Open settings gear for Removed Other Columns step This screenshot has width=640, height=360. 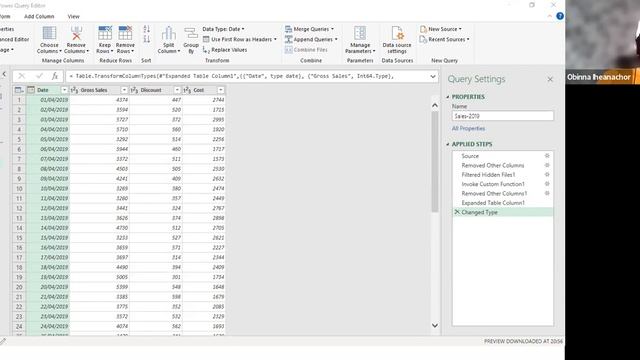(x=547, y=165)
